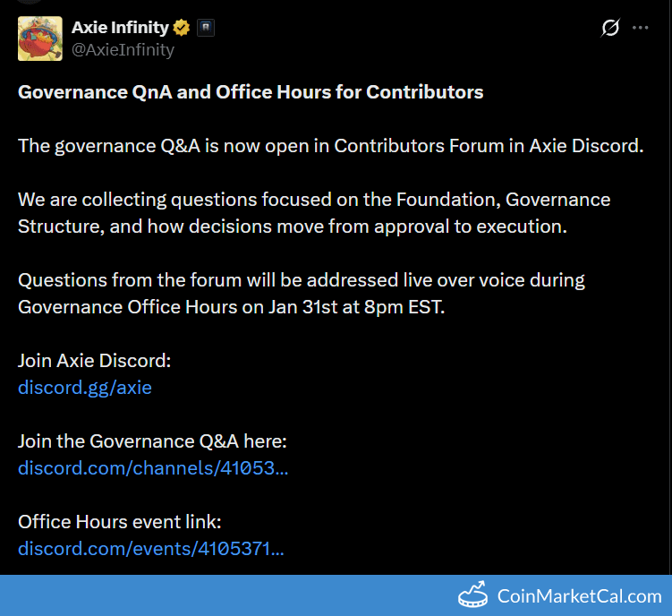Visit the @AxieInfinity handle

tap(123, 49)
